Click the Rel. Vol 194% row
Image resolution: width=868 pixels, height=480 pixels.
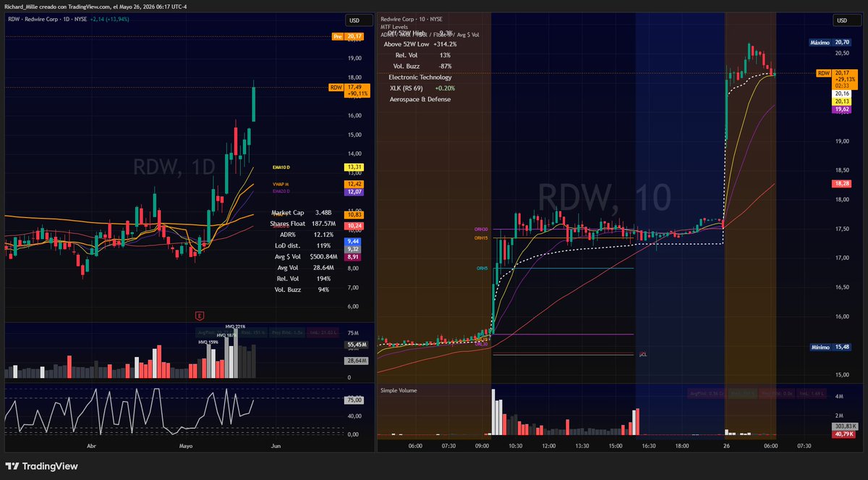point(302,279)
